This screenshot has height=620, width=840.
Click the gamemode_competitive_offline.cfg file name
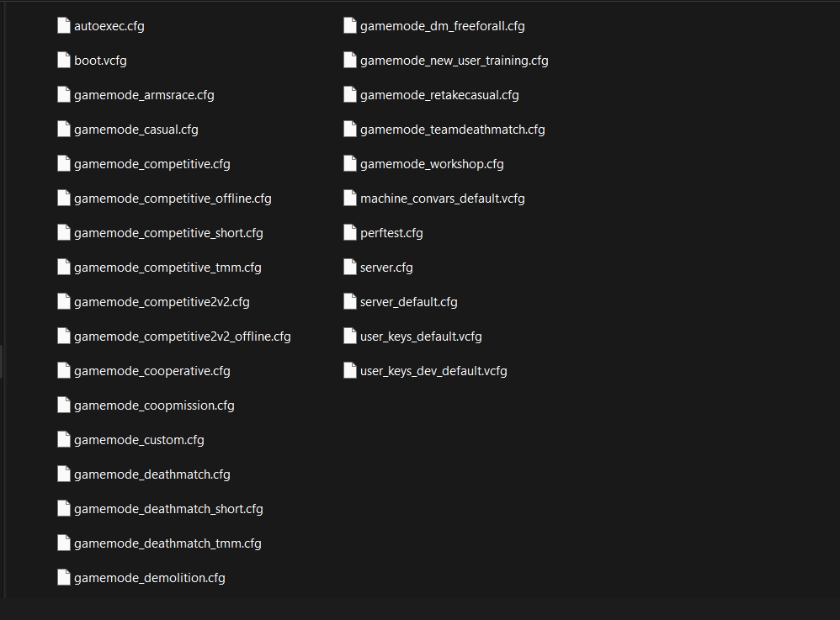click(x=173, y=199)
